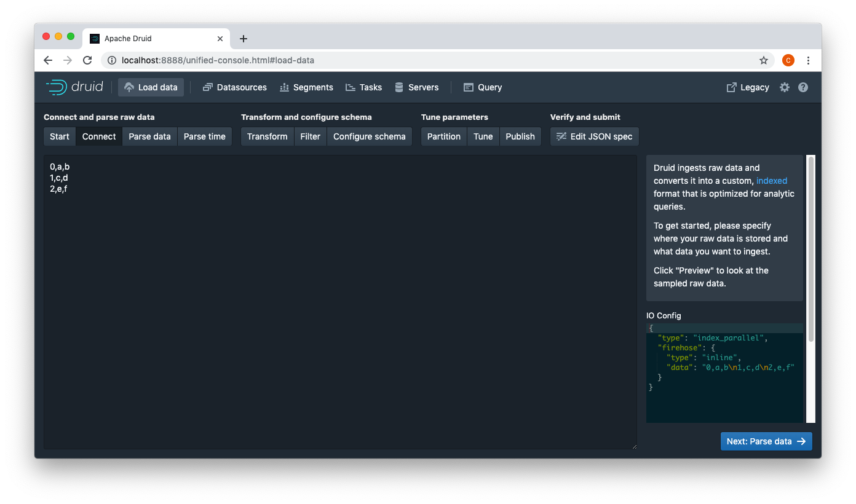Jump to the Parse data step
This screenshot has width=856, height=504.
click(x=149, y=136)
